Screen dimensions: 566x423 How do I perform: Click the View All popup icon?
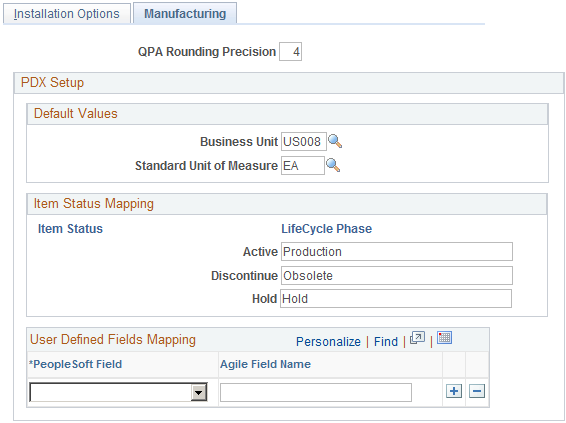click(x=417, y=339)
